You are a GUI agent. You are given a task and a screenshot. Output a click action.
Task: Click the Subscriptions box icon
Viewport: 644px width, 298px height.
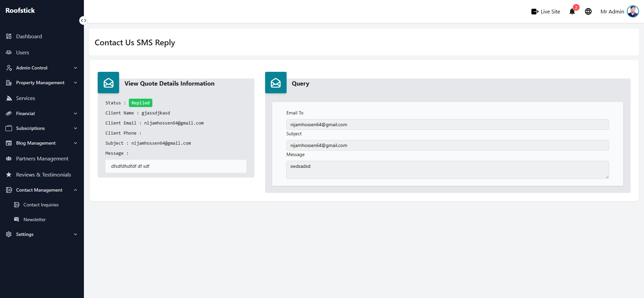9,128
